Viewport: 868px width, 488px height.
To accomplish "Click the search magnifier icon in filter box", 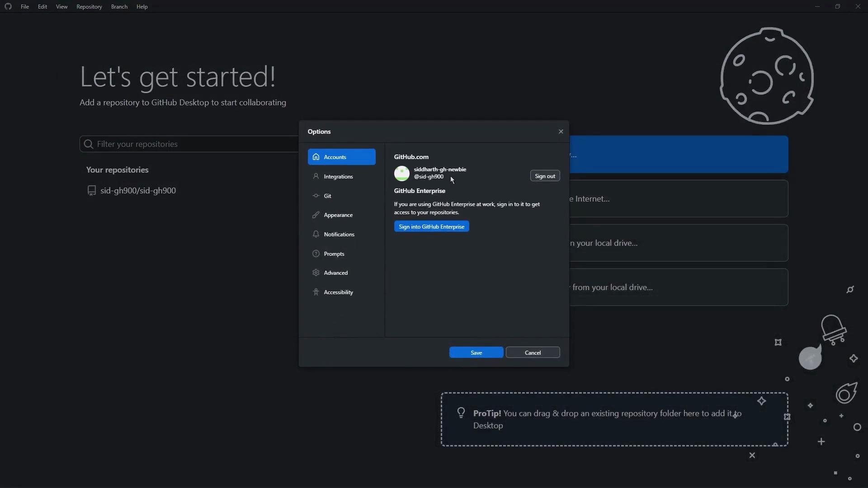I will (x=89, y=144).
